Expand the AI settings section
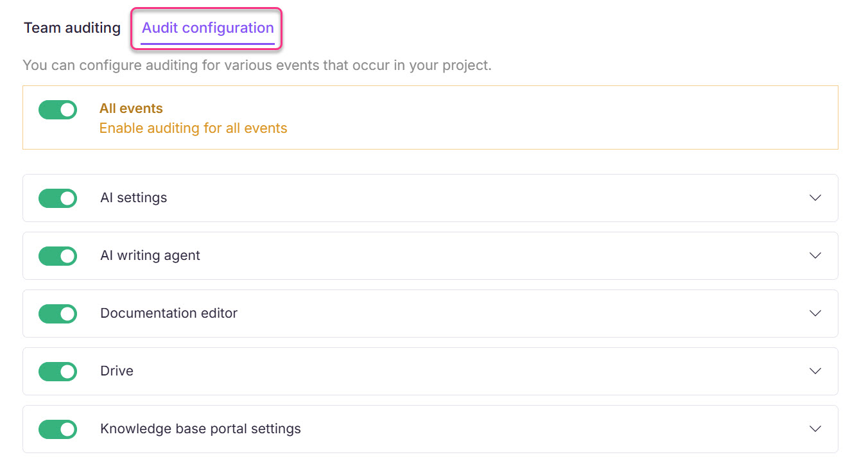The width and height of the screenshot is (868, 457). [815, 198]
